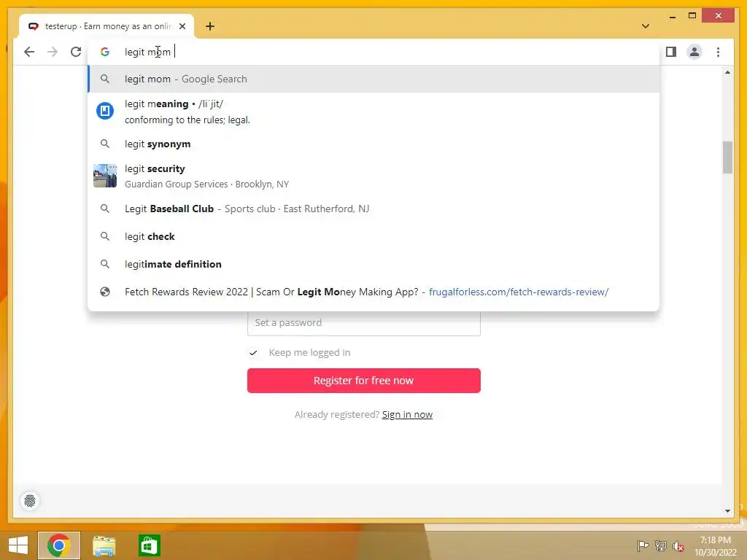This screenshot has width=747, height=560.
Task: Close the testerup tab
Action: [x=182, y=26]
